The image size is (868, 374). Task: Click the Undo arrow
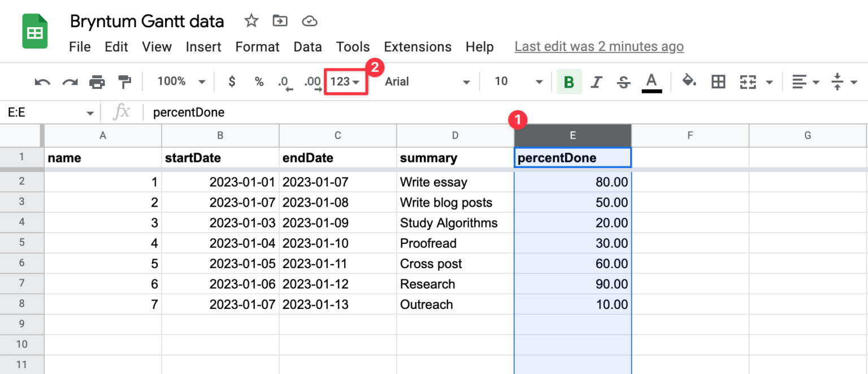[41, 81]
